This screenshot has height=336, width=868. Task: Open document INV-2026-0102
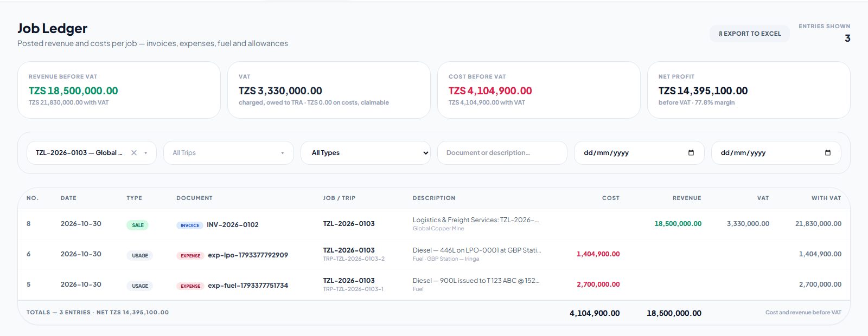tap(233, 225)
